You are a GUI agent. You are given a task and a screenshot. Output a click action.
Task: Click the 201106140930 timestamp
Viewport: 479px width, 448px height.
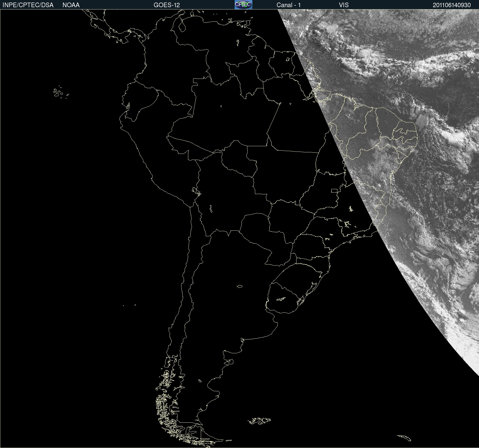452,5
